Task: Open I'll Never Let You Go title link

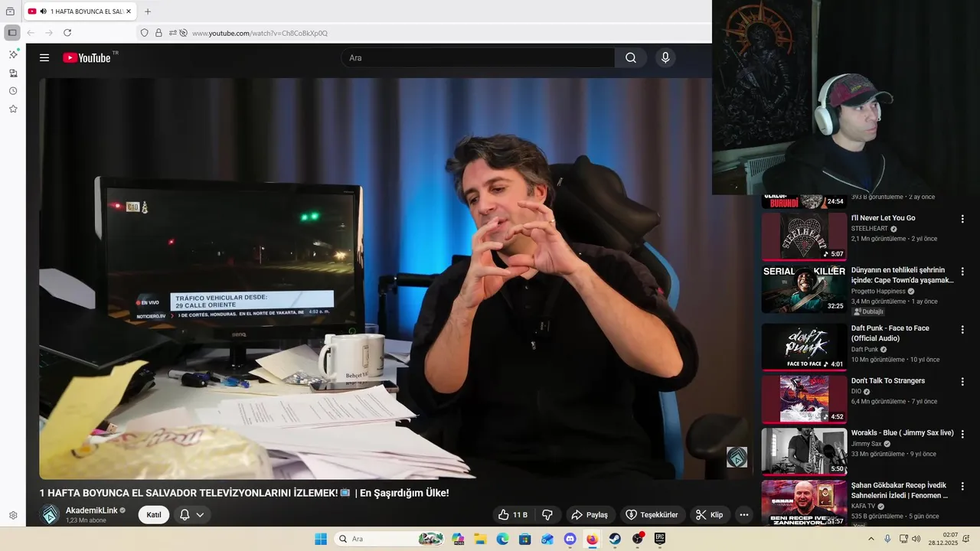Action: click(883, 218)
